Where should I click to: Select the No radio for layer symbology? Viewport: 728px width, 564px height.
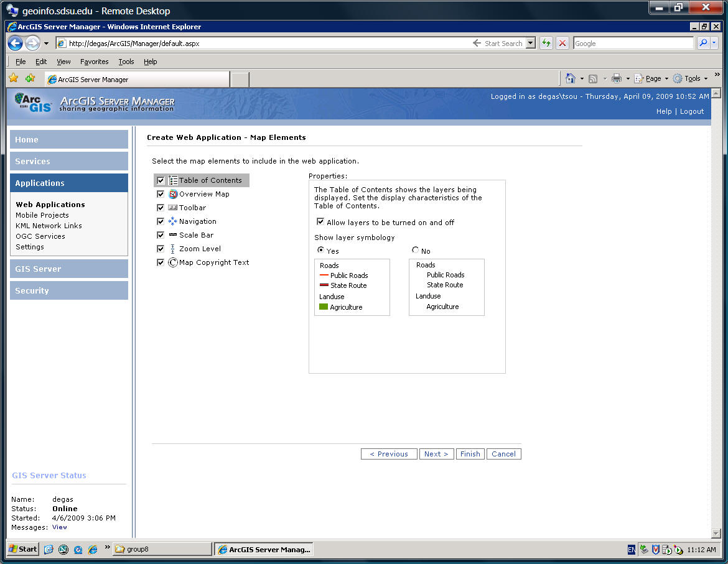(x=415, y=250)
